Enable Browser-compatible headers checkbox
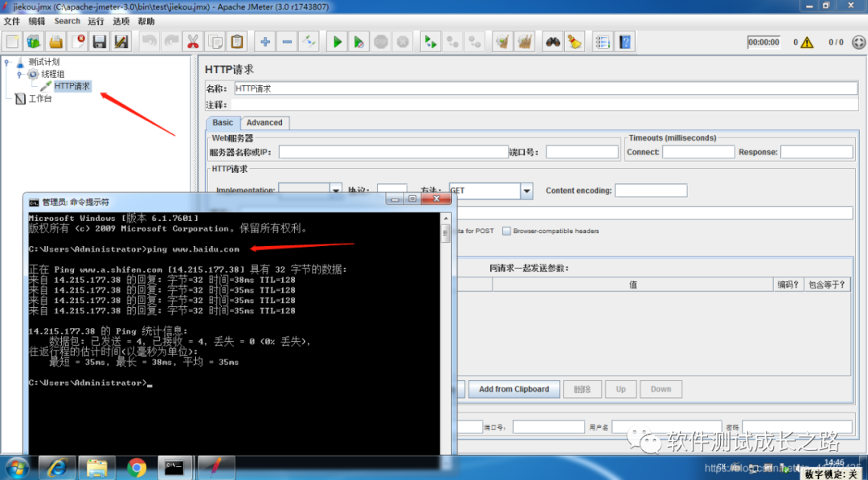 [x=506, y=231]
